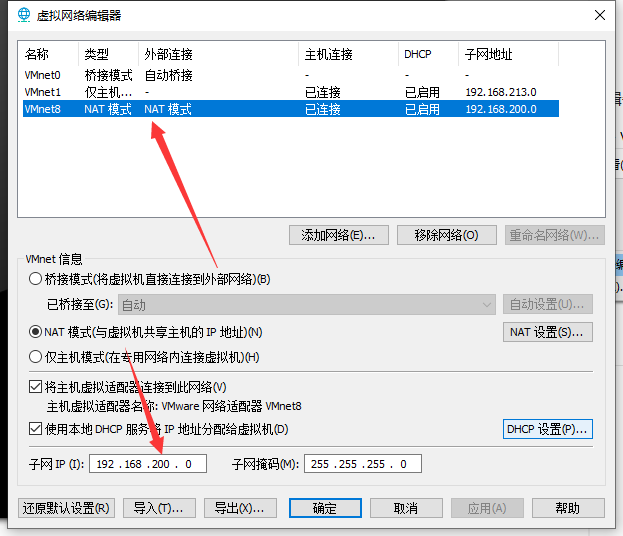Select the VMnet8 NAT network row
The height and width of the screenshot is (536, 623).
point(43,109)
